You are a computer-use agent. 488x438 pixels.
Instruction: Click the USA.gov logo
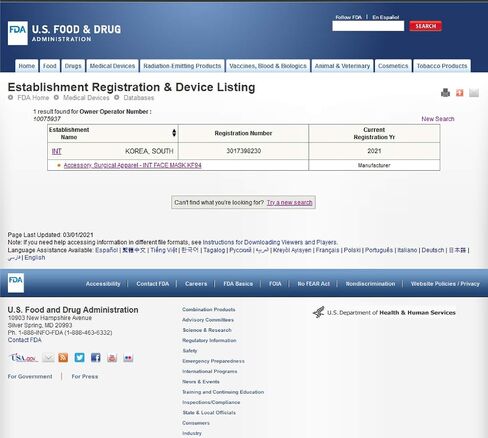click(x=23, y=358)
